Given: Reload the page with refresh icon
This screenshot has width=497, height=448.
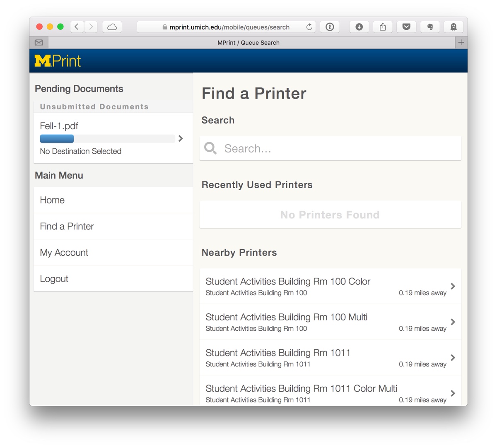Looking at the screenshot, I should (x=309, y=27).
